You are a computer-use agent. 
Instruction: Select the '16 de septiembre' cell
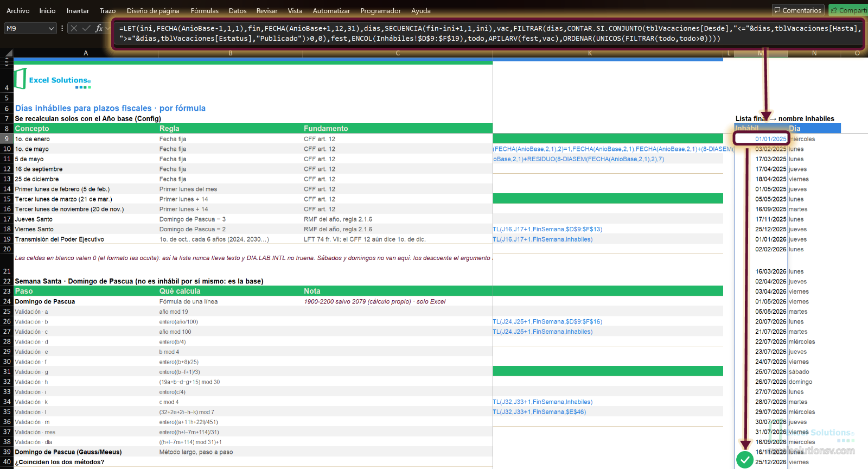[x=86, y=169]
